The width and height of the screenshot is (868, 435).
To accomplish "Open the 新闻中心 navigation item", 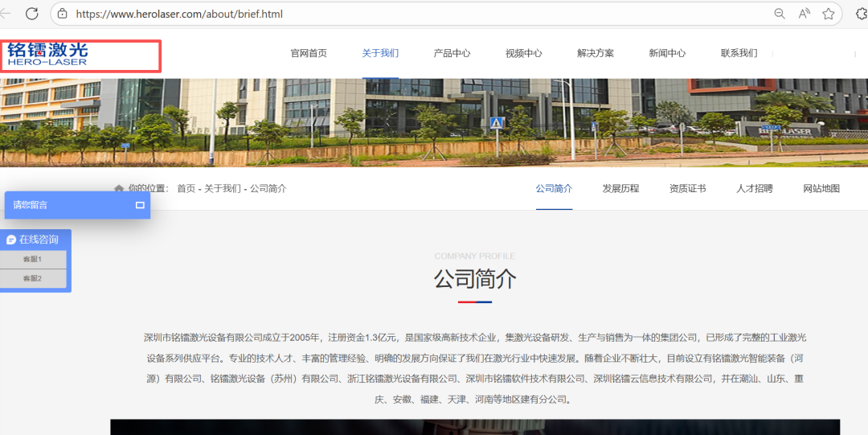I will point(667,53).
